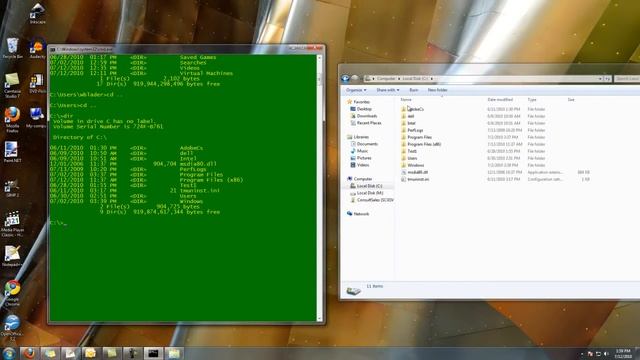Sort by the Date modified column header
640x360 pixels.
tap(500, 100)
